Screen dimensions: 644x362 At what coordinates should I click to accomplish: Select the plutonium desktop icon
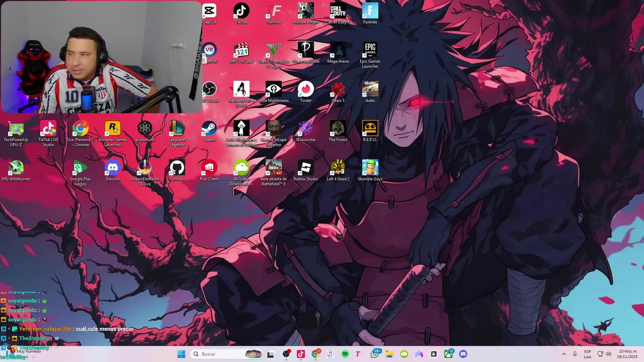145,131
